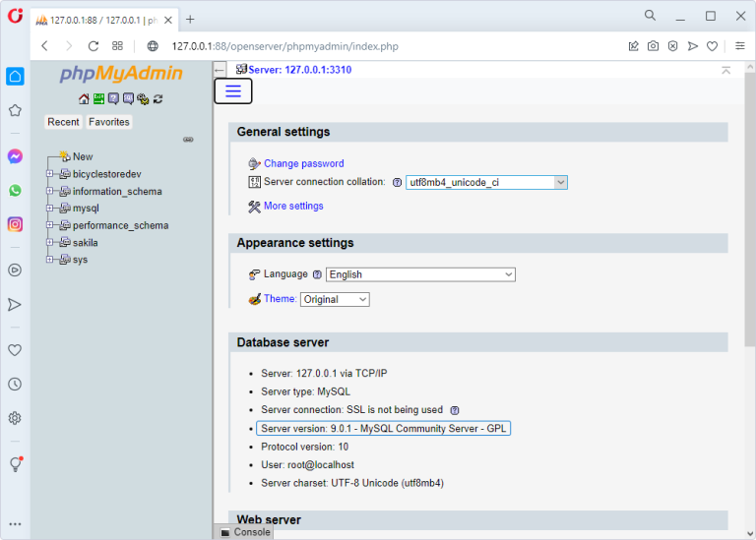Image resolution: width=756 pixels, height=540 pixels.
Task: Reload navigation panel icon
Action: [x=157, y=98]
